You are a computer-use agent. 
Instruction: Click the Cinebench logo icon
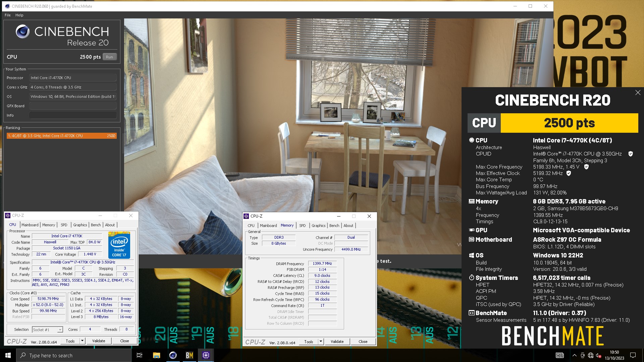23,32
